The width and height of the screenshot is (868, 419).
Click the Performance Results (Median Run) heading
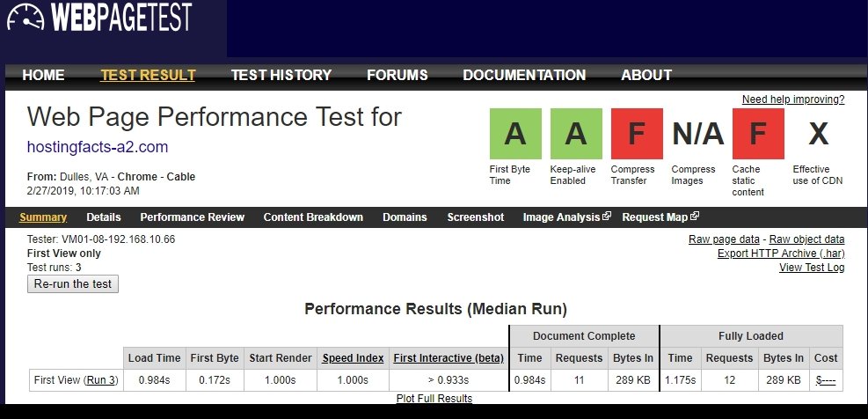tap(435, 309)
